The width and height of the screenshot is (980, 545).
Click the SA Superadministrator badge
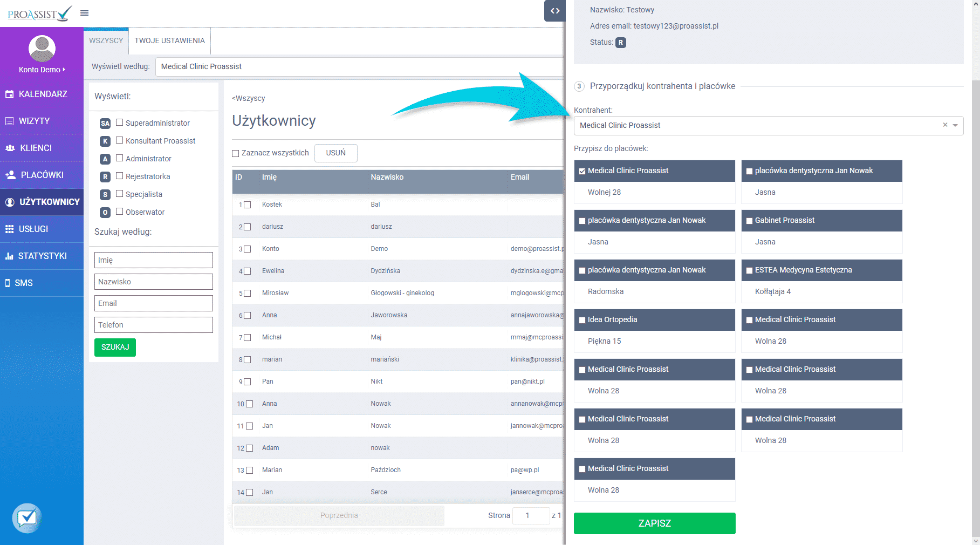pyautogui.click(x=105, y=124)
